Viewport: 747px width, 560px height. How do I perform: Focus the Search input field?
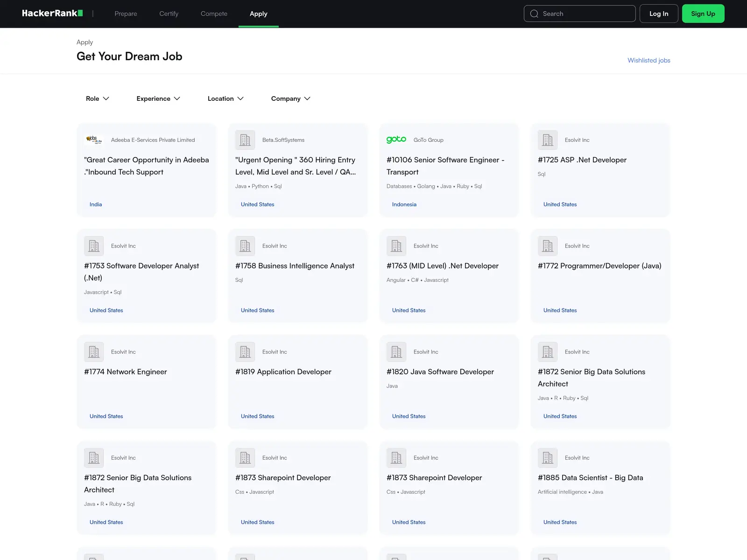[580, 14]
